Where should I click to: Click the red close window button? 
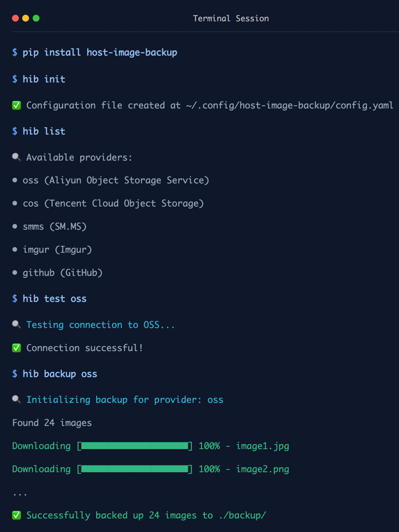[x=15, y=18]
